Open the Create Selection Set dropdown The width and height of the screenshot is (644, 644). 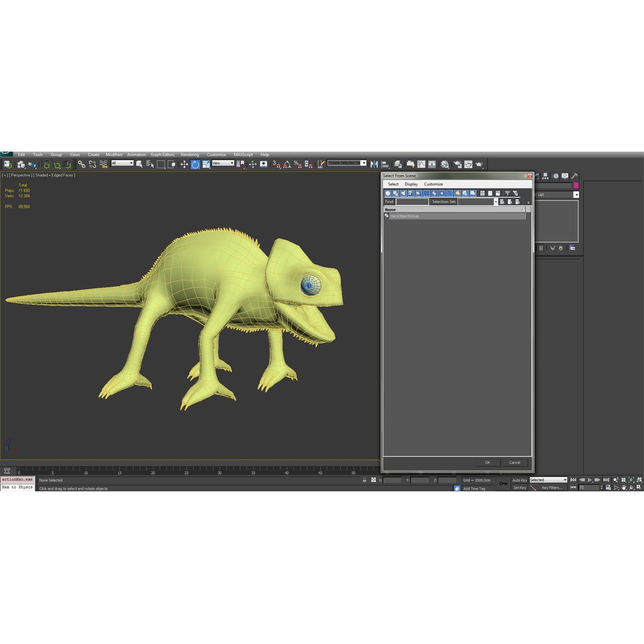point(346,163)
